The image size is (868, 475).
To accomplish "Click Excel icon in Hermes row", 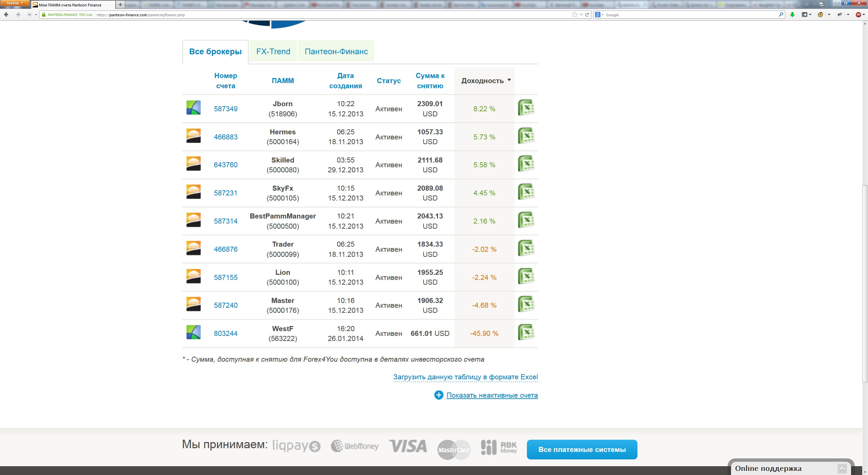I will 526,136.
